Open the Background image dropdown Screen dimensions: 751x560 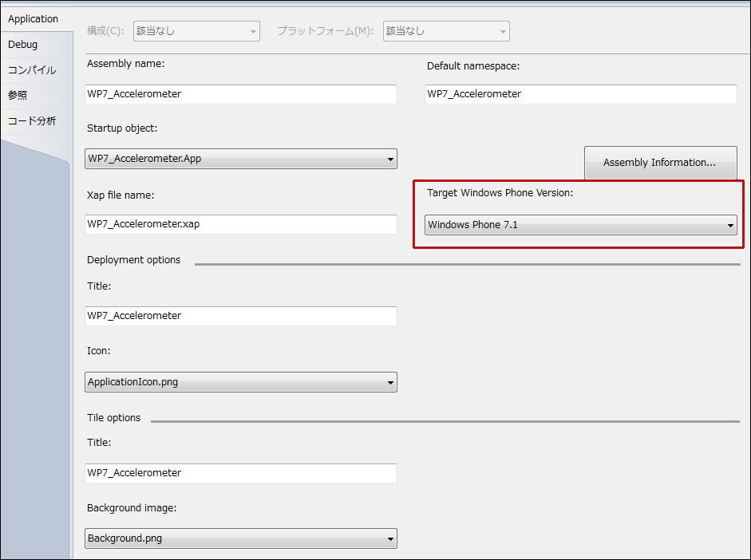[x=241, y=538]
